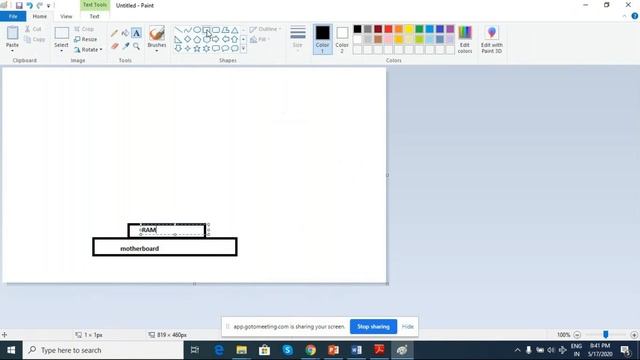Choose the Triangle shape
The image size is (640, 360).
coord(235,30)
